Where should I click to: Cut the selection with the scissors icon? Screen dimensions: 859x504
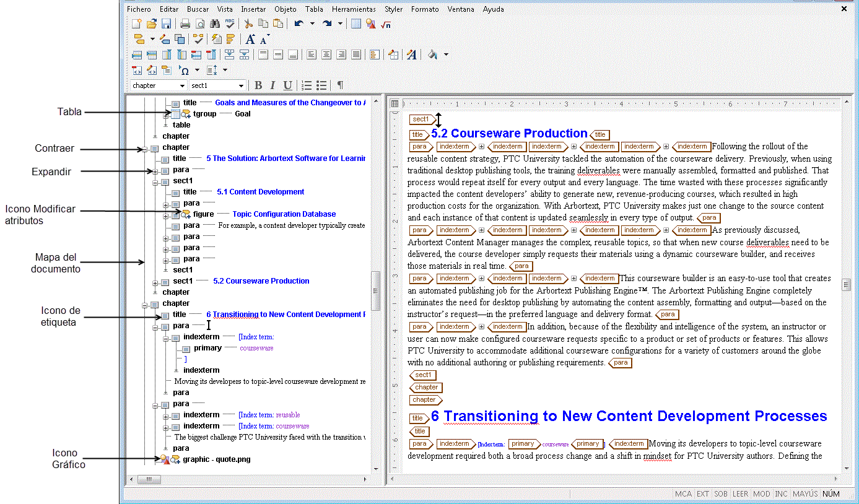248,24
